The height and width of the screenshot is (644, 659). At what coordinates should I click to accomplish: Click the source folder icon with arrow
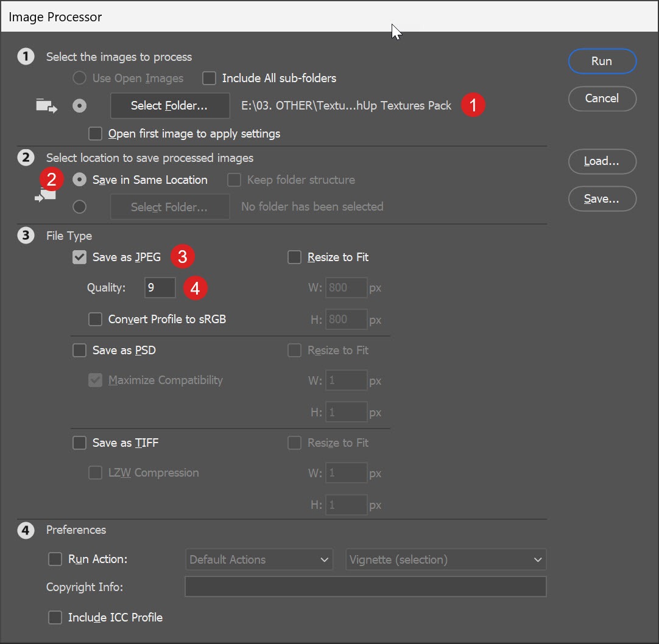[x=46, y=106]
